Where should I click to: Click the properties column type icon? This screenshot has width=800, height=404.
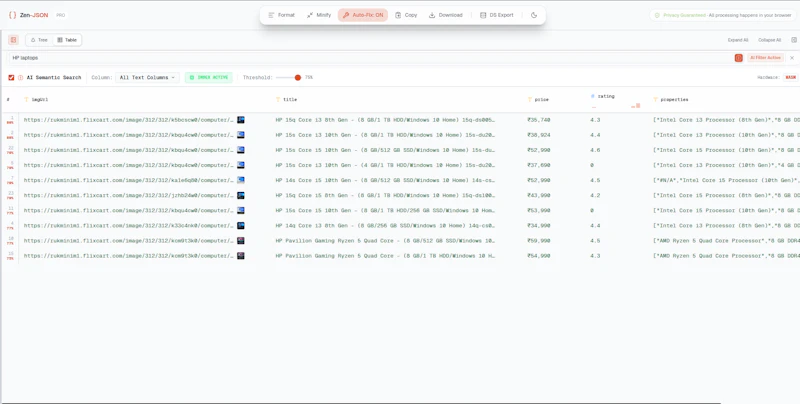pyautogui.click(x=656, y=99)
